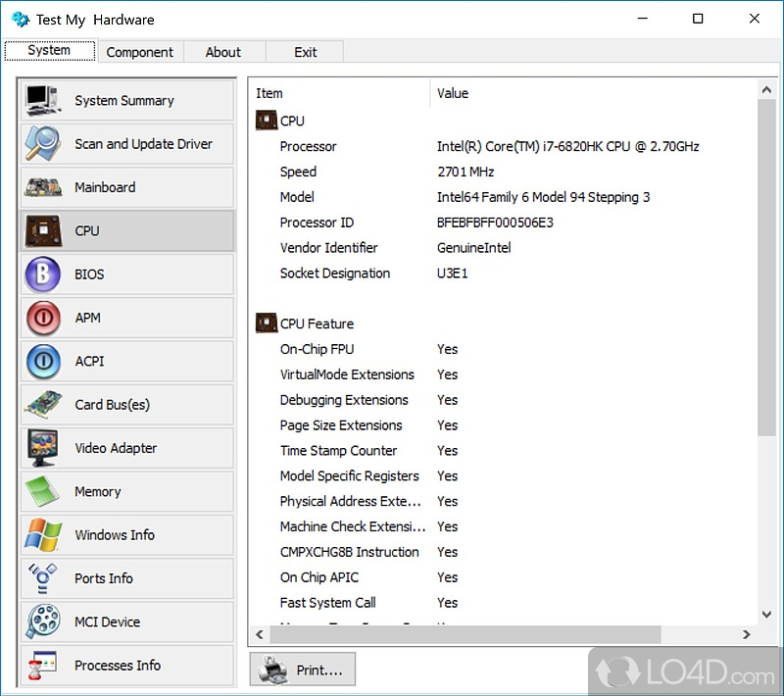Open Windows Info via Windows flag icon
The height and width of the screenshot is (696, 784).
pyautogui.click(x=42, y=535)
